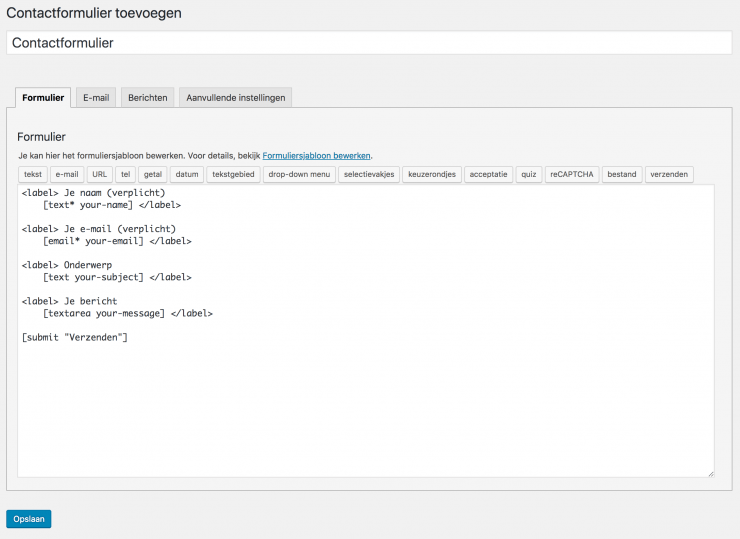740x539 pixels.
Task: Insert a 'quiz' field tag
Action: coord(529,174)
